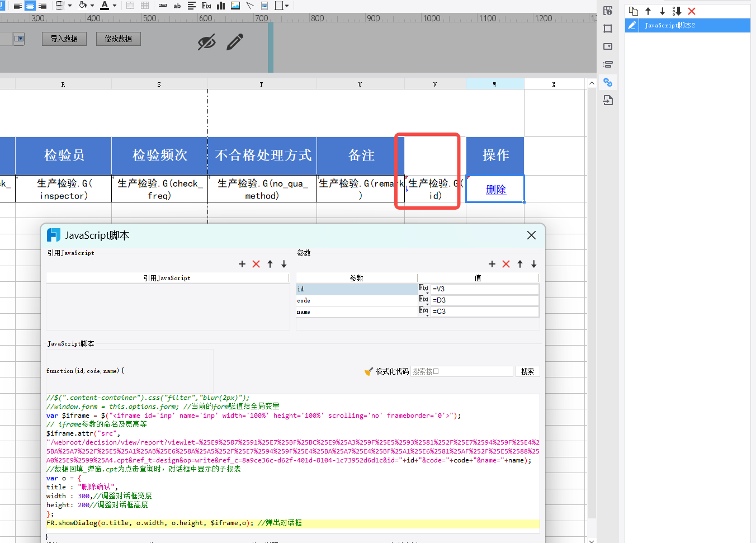Screen dimensions: 756x543
Task: Open value type dropdown for name parameter
Action: point(424,311)
